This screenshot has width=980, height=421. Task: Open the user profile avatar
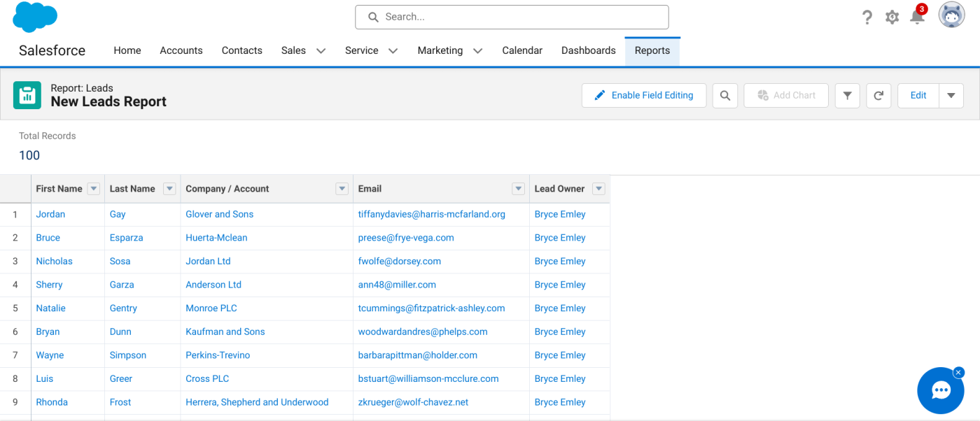click(951, 15)
